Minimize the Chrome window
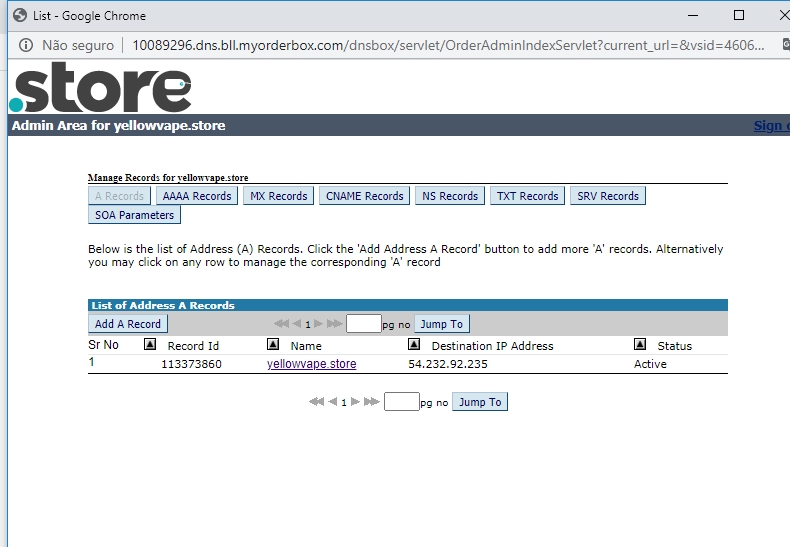The image size is (790, 547). (x=693, y=15)
